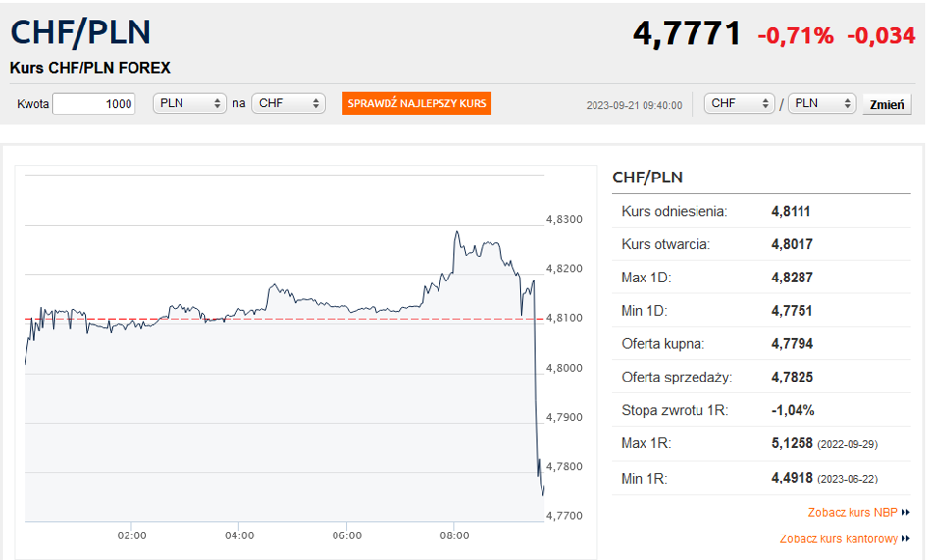Image resolution: width=930 pixels, height=560 pixels.
Task: Click the Kurs otwarcia label
Action: pyautogui.click(x=665, y=244)
